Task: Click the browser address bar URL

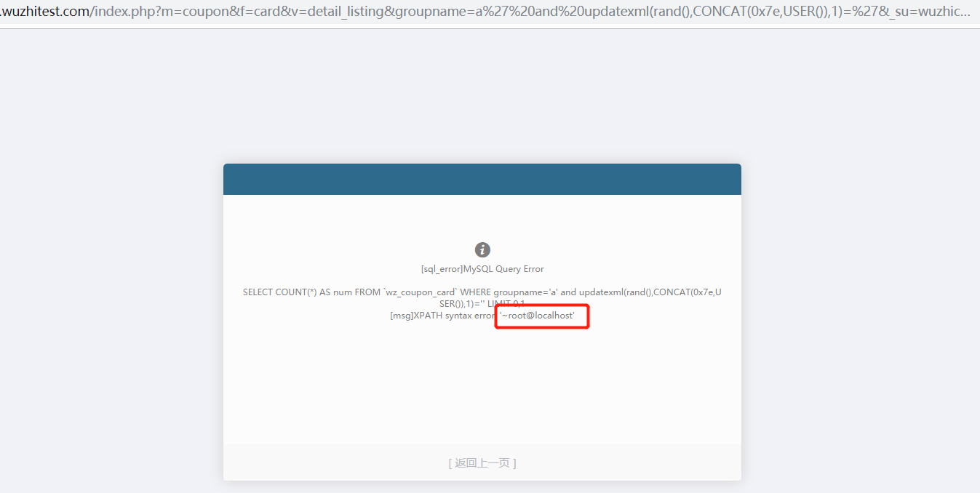Action: tap(485, 13)
